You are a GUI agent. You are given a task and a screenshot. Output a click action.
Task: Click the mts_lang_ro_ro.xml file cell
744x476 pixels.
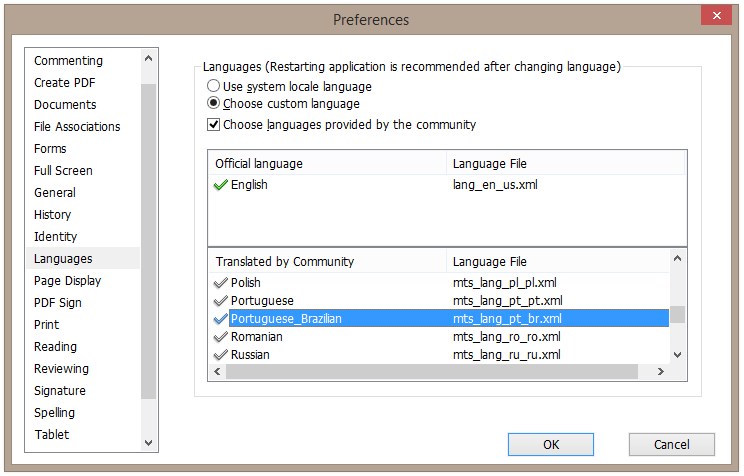[x=506, y=337]
